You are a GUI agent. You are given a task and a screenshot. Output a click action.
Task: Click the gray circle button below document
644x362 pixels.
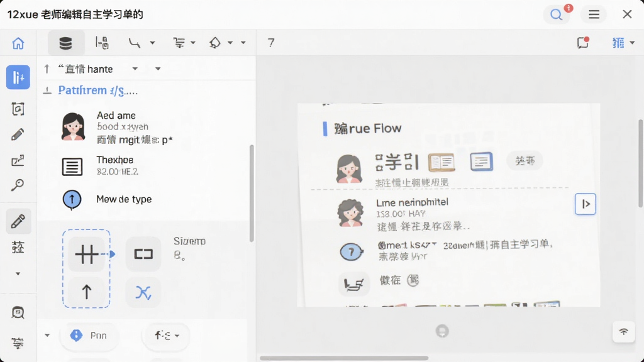tap(442, 331)
